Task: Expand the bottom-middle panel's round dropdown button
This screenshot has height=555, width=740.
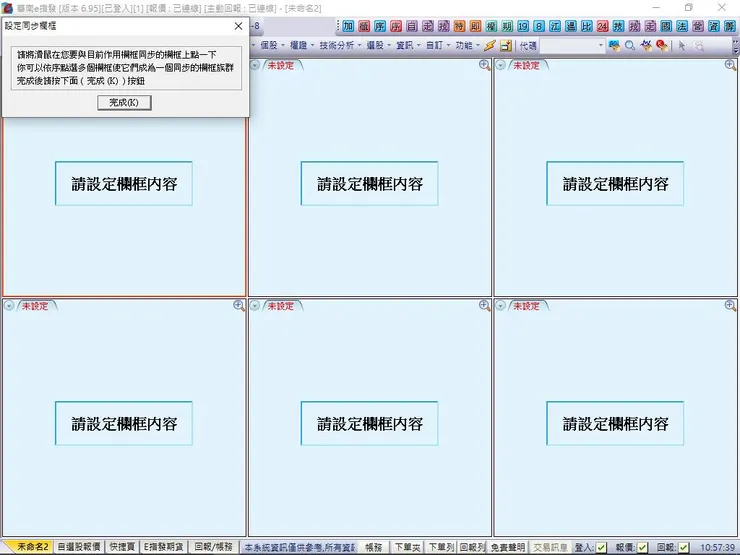Action: click(x=255, y=306)
